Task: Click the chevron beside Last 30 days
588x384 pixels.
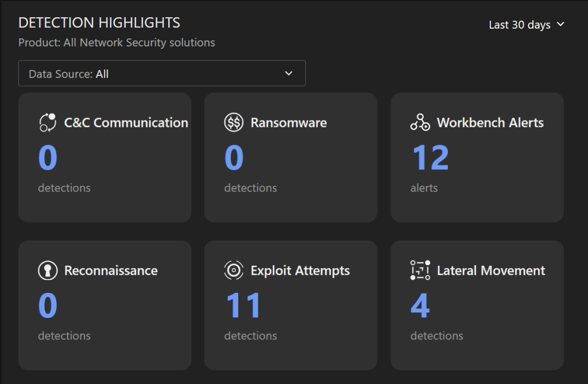Action: point(561,25)
